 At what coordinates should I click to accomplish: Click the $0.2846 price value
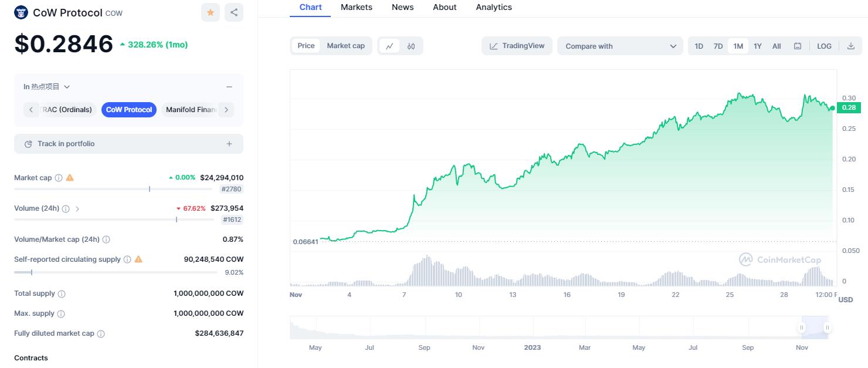click(x=64, y=44)
